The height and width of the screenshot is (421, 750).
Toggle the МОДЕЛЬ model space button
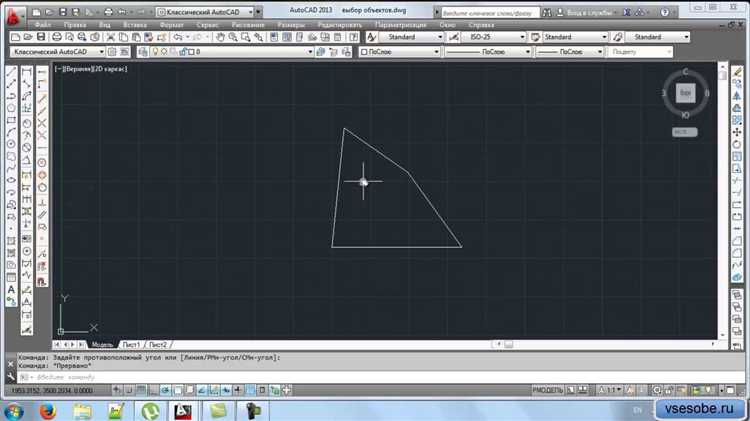coord(546,387)
